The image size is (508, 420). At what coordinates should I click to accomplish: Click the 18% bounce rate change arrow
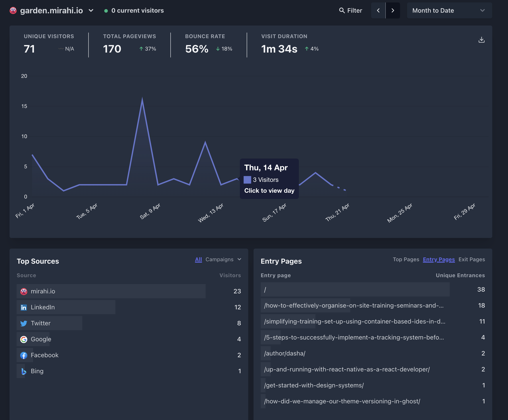coord(218,49)
